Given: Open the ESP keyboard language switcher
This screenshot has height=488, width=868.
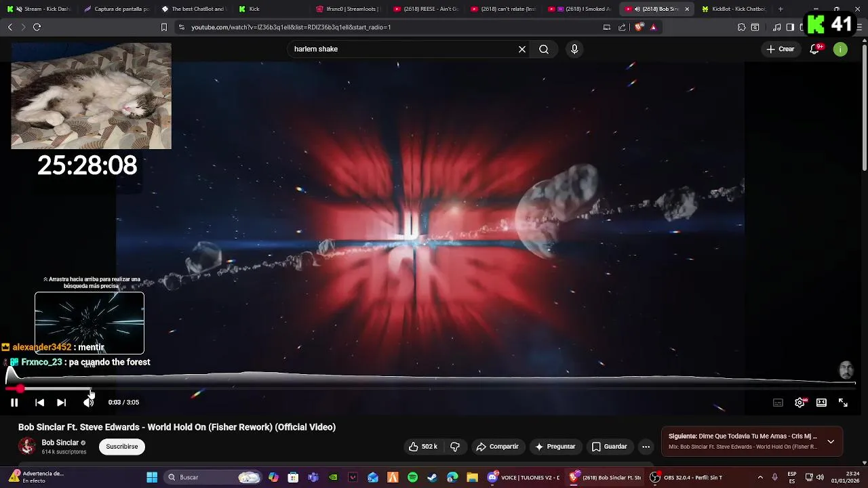Looking at the screenshot, I should pyautogui.click(x=792, y=477).
